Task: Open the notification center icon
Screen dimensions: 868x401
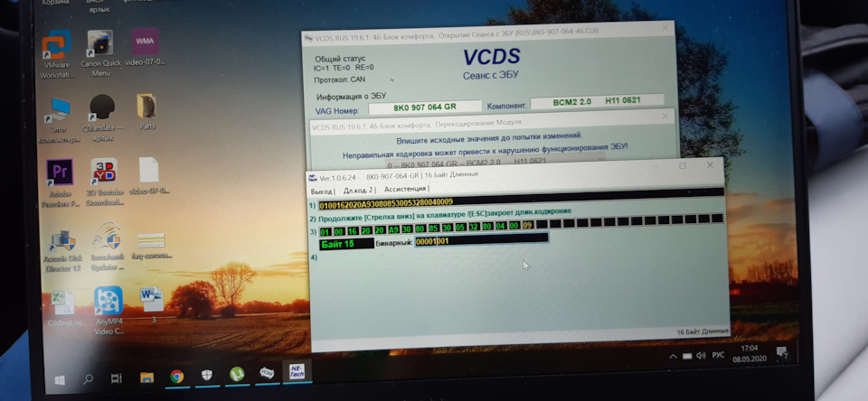Action: pos(781,351)
